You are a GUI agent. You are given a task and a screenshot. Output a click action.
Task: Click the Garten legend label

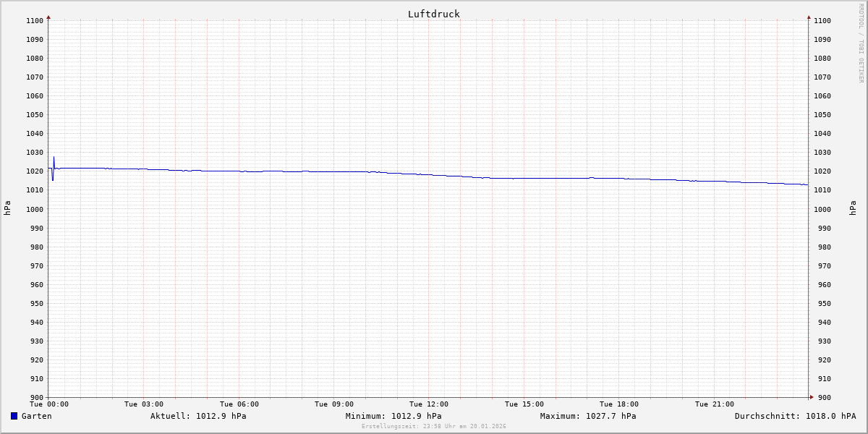[x=36, y=416]
